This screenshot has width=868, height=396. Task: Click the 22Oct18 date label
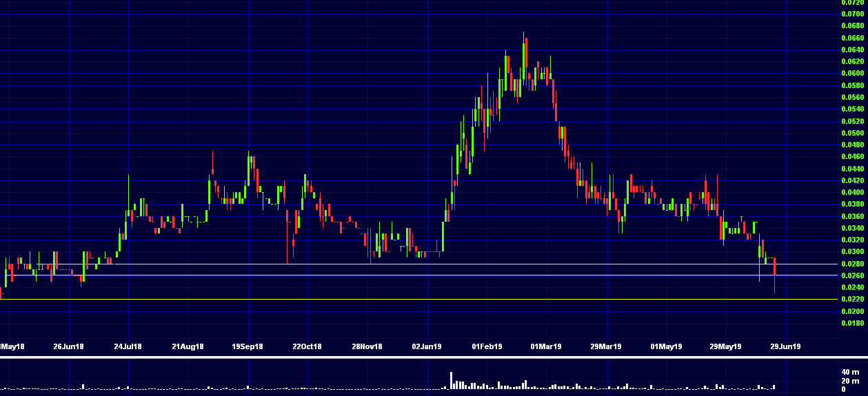pyautogui.click(x=307, y=346)
